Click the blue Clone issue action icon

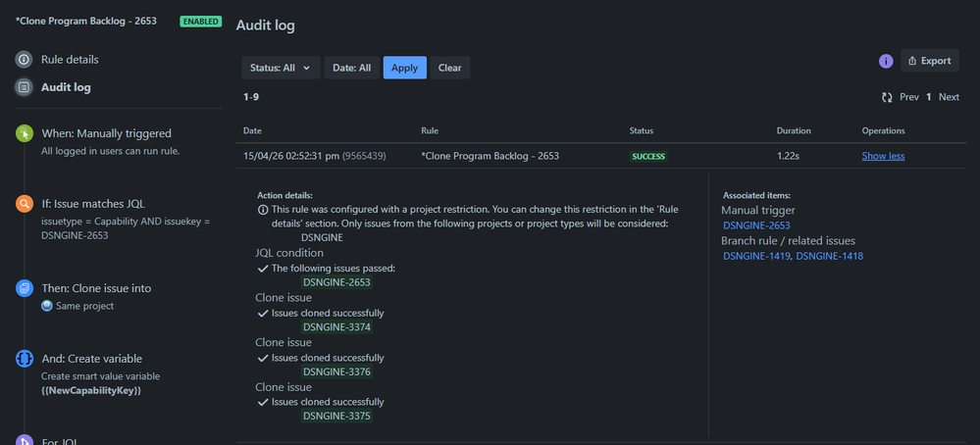pos(24,288)
